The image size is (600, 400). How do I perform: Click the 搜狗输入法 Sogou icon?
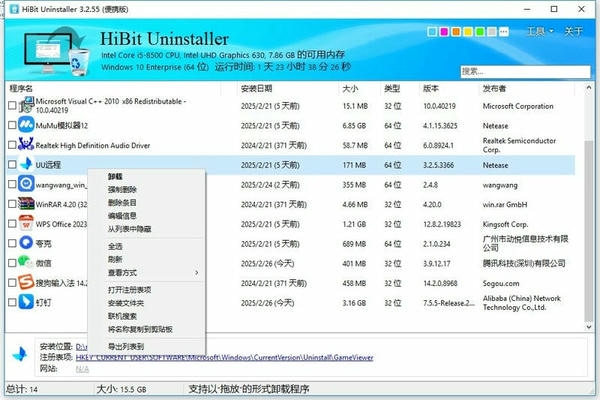click(26, 282)
